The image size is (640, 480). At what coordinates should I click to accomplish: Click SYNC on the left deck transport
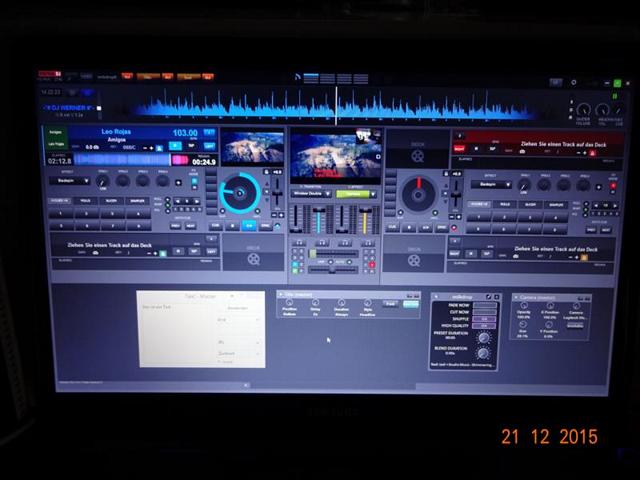265,225
